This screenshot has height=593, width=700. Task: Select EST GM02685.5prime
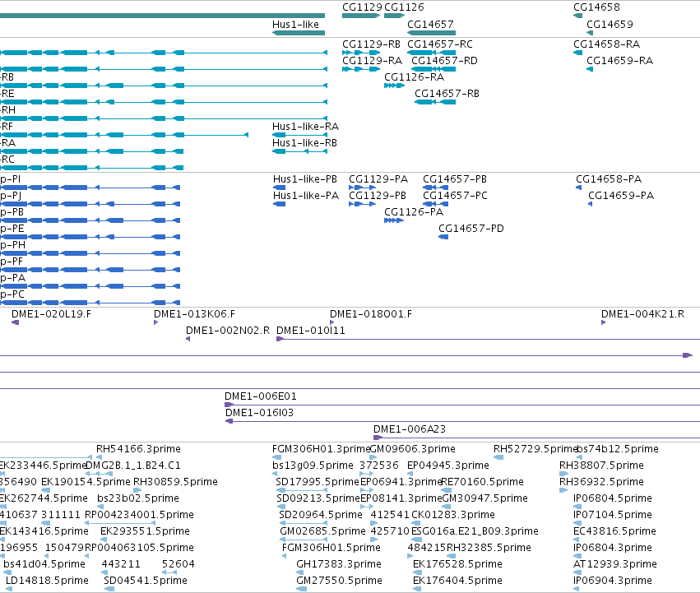[x=322, y=531]
